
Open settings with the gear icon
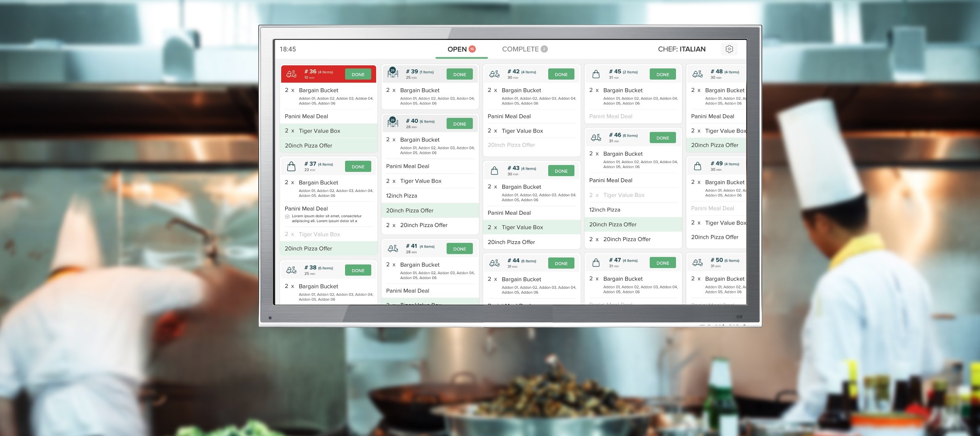[x=730, y=49]
